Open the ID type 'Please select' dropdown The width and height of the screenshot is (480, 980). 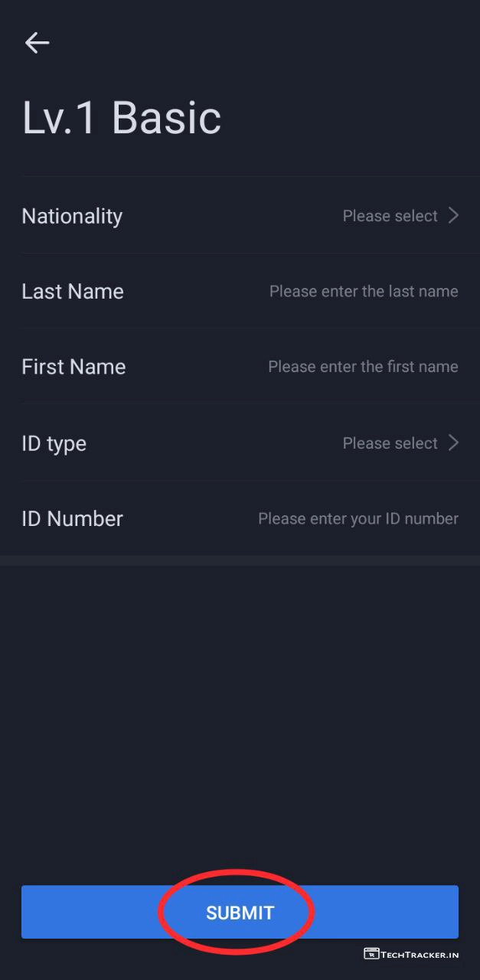[390, 443]
